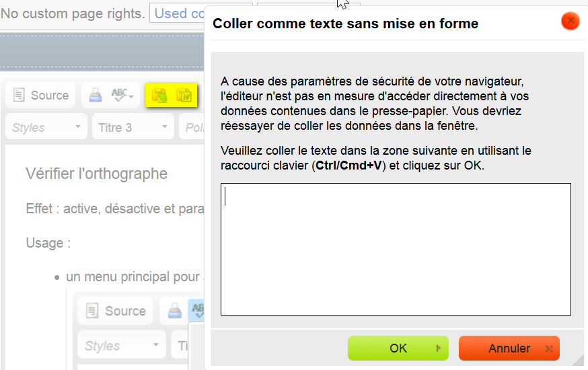Image resolution: width=588 pixels, height=370 pixels.
Task: Place cursor in the "Usage :" line
Action: [48, 243]
